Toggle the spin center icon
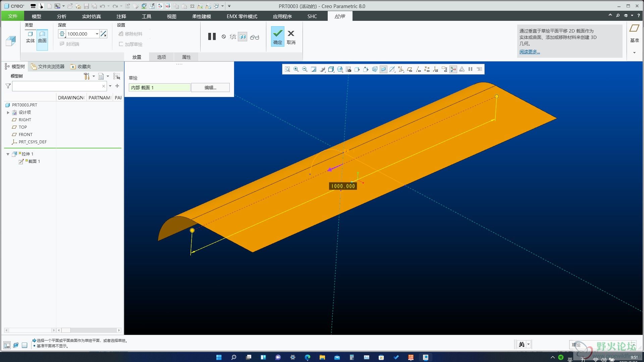644x362 pixels. click(x=453, y=69)
